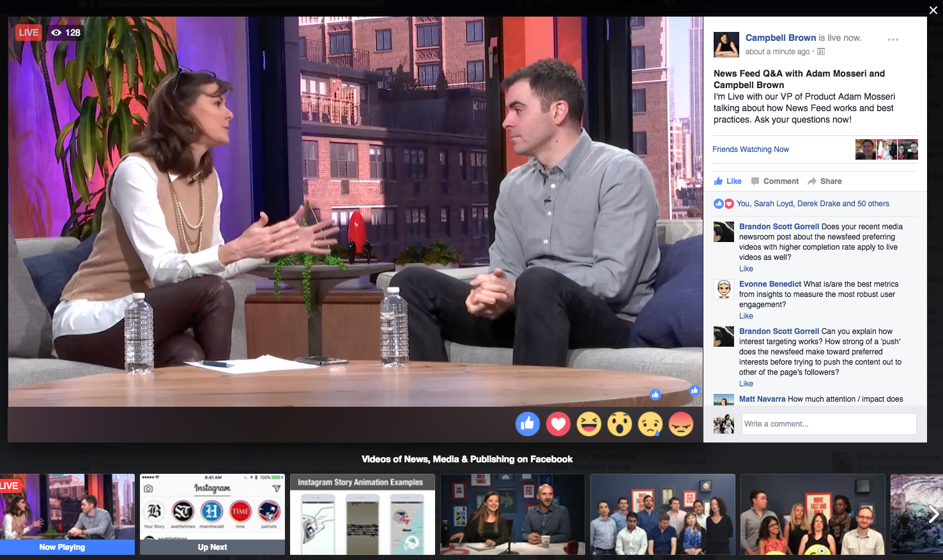Send a Love heart reaction

[x=558, y=423]
